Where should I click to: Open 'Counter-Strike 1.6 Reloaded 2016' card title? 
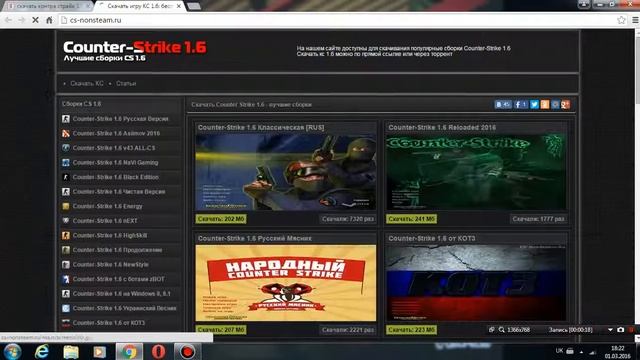442,127
